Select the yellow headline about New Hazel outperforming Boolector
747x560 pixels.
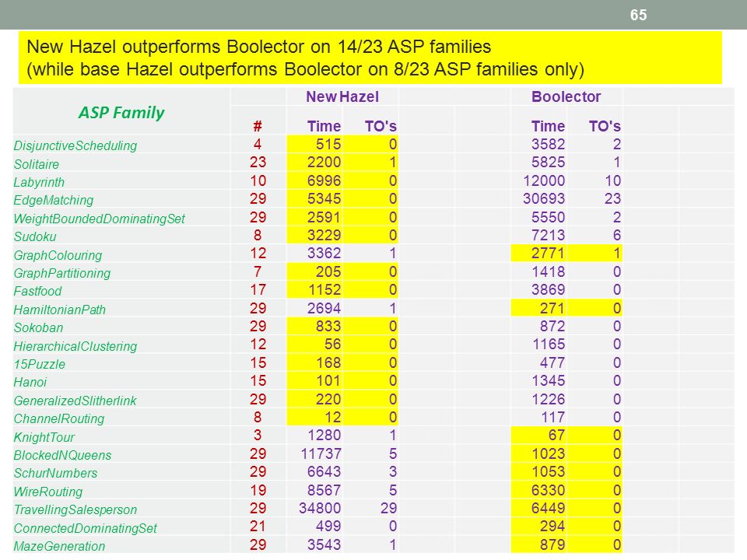pos(370,58)
